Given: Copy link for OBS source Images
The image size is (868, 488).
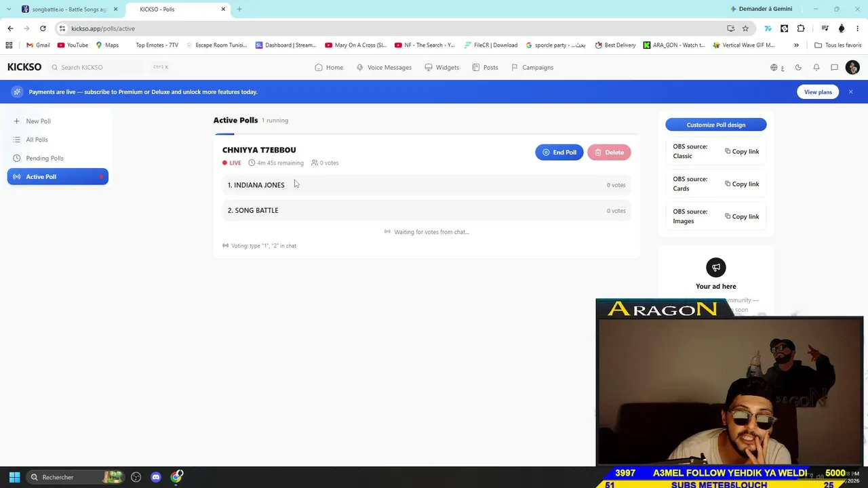Looking at the screenshot, I should tap(742, 216).
